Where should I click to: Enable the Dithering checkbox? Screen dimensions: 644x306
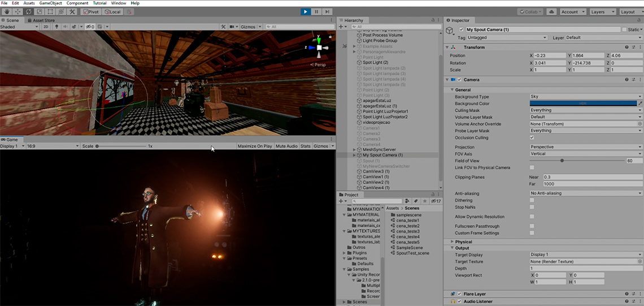(532, 200)
